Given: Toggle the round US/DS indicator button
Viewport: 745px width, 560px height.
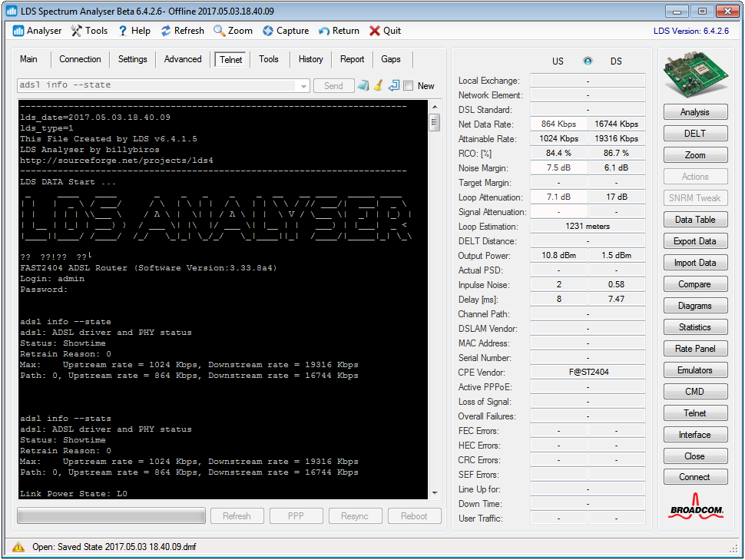Looking at the screenshot, I should point(588,61).
